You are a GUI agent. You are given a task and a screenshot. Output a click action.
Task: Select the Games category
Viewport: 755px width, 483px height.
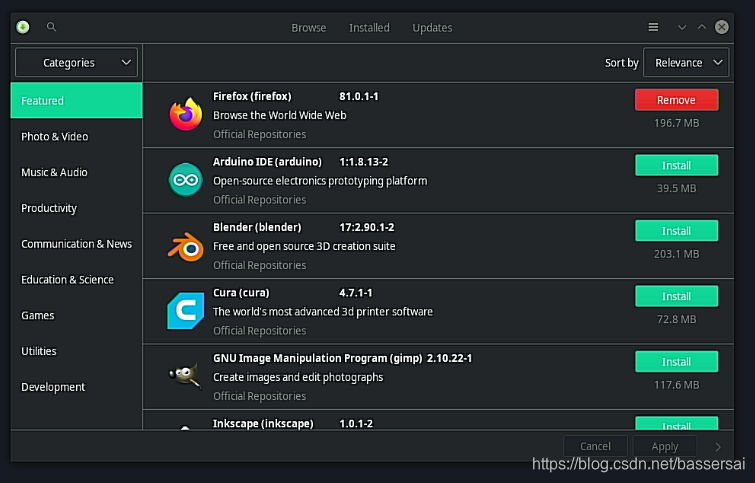[77, 315]
